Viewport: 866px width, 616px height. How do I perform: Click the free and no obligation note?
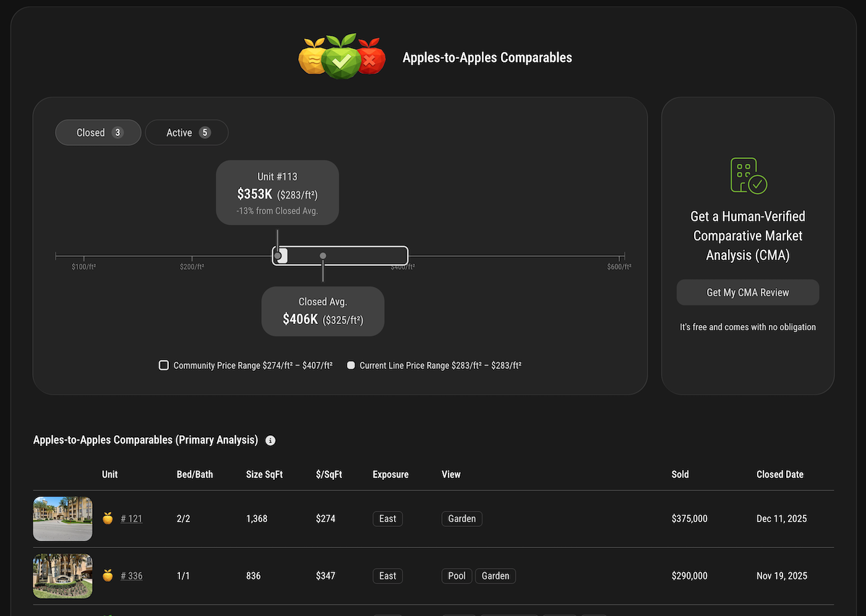pyautogui.click(x=748, y=327)
